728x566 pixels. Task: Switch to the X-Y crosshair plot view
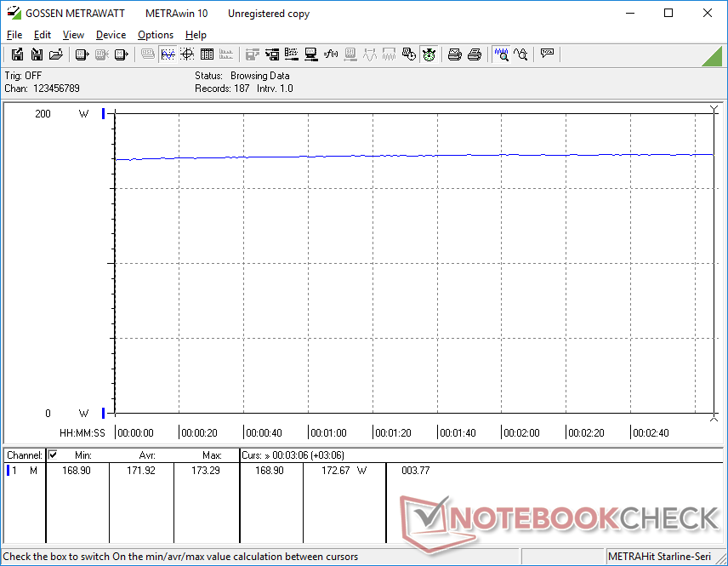point(187,54)
